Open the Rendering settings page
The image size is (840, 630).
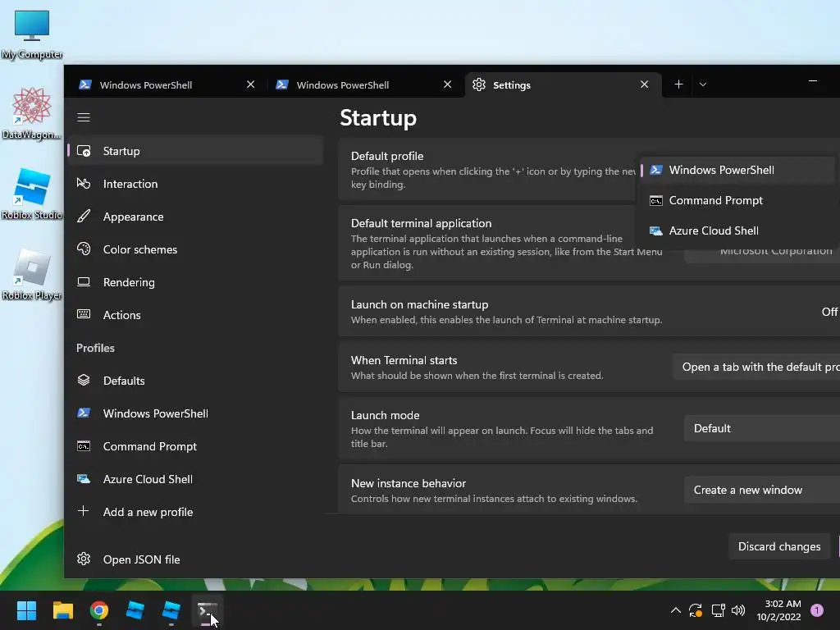(195, 282)
